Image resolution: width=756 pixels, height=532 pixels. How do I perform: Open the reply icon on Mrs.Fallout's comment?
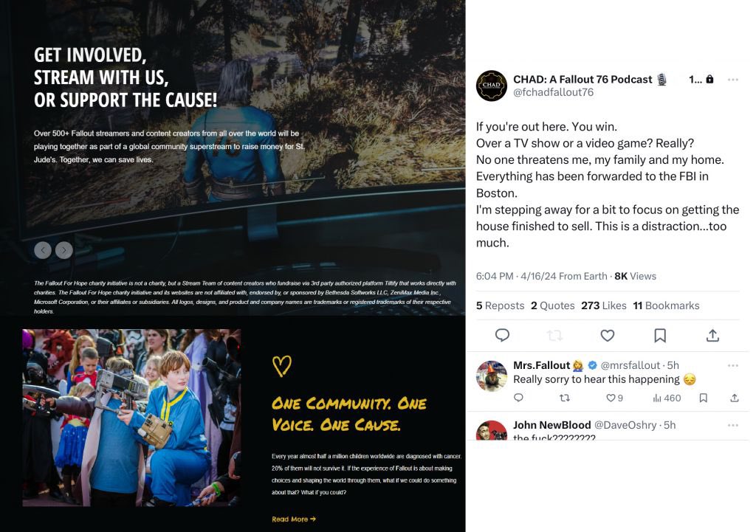click(518, 398)
